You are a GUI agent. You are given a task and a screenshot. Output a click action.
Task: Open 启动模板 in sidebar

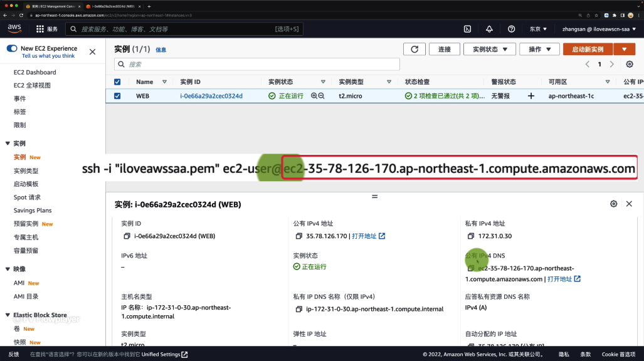tap(26, 184)
